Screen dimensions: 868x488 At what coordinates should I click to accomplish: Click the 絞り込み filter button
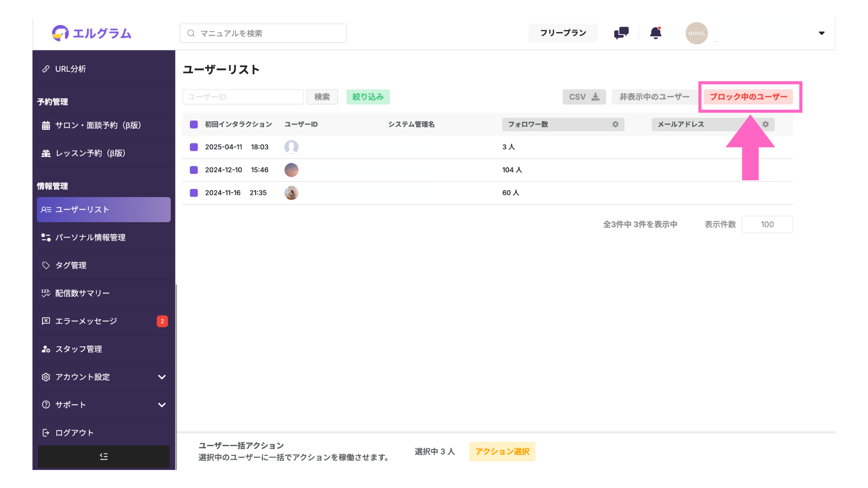[x=368, y=97]
